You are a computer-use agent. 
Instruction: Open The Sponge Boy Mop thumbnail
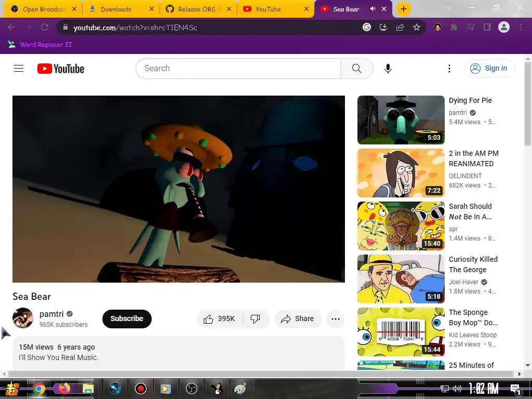(x=401, y=332)
